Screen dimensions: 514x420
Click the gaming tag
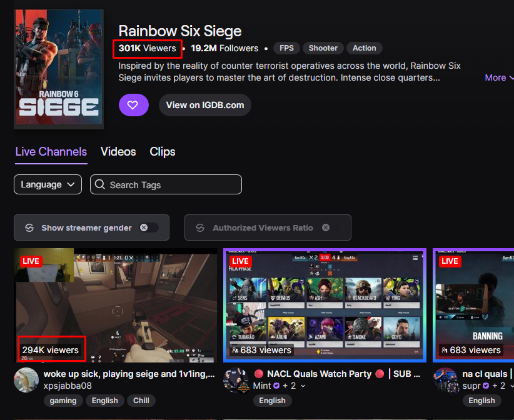coord(63,401)
